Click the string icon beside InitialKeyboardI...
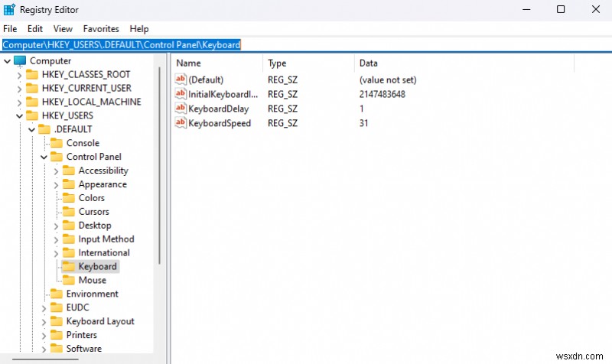This screenshot has width=612, height=364. (181, 93)
